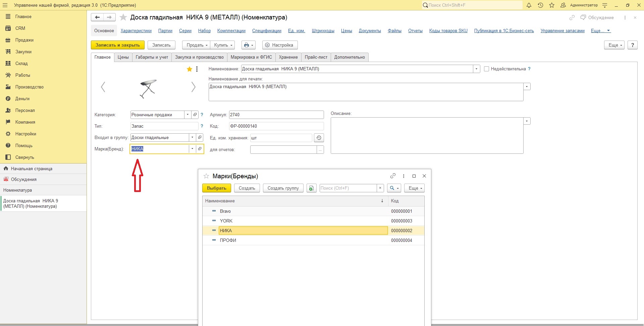Expand the Категория dropdown arrow
The image size is (644, 326).
point(187,115)
